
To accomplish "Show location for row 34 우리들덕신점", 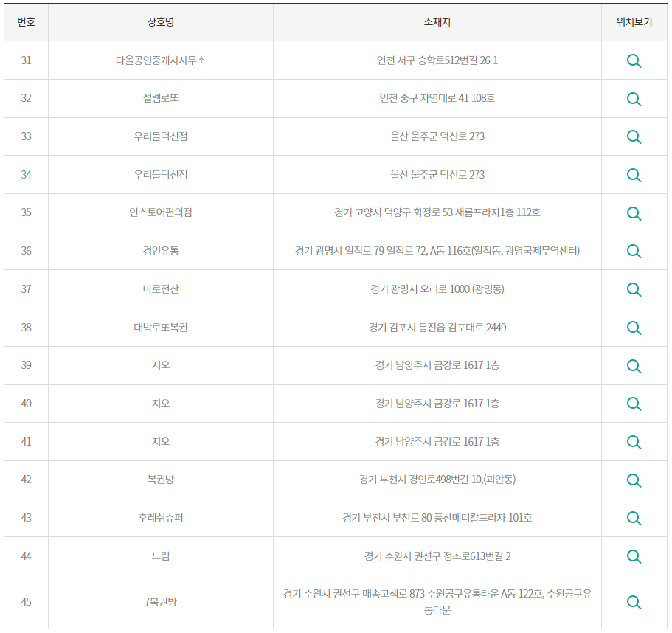I will coord(634,175).
